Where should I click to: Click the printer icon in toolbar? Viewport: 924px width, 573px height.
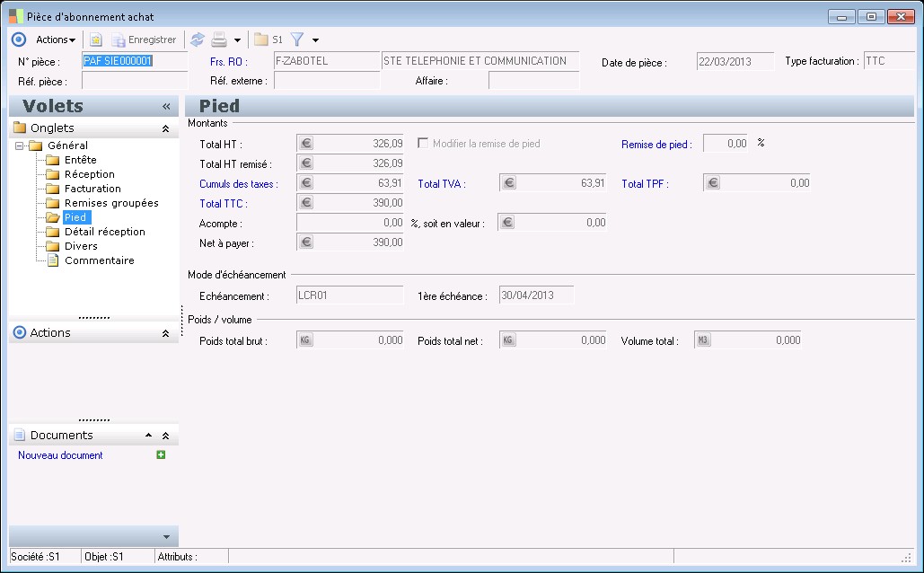point(218,40)
